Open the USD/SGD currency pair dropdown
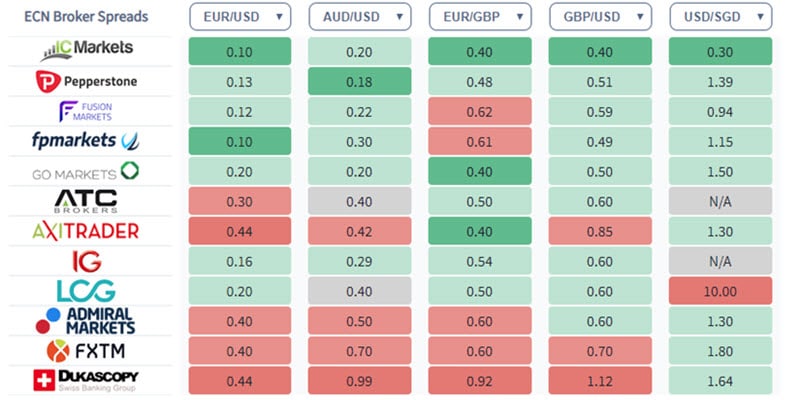This screenshot has width=800, height=400. (x=720, y=16)
